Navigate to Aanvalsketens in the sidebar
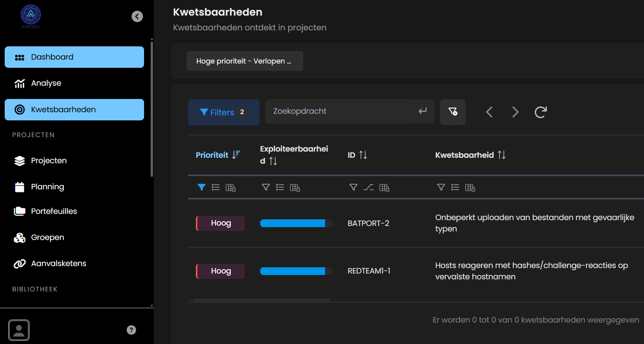Screen dimensions: 644x344 tap(58, 264)
